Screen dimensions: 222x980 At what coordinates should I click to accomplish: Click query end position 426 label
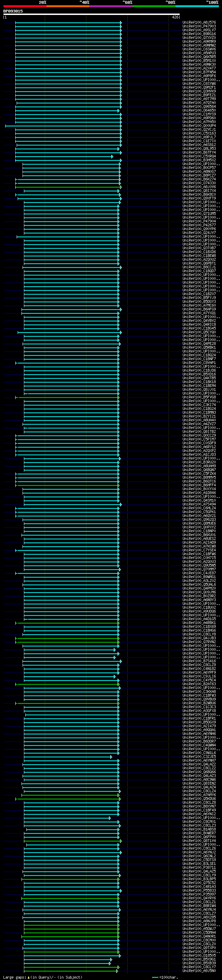click(x=175, y=17)
